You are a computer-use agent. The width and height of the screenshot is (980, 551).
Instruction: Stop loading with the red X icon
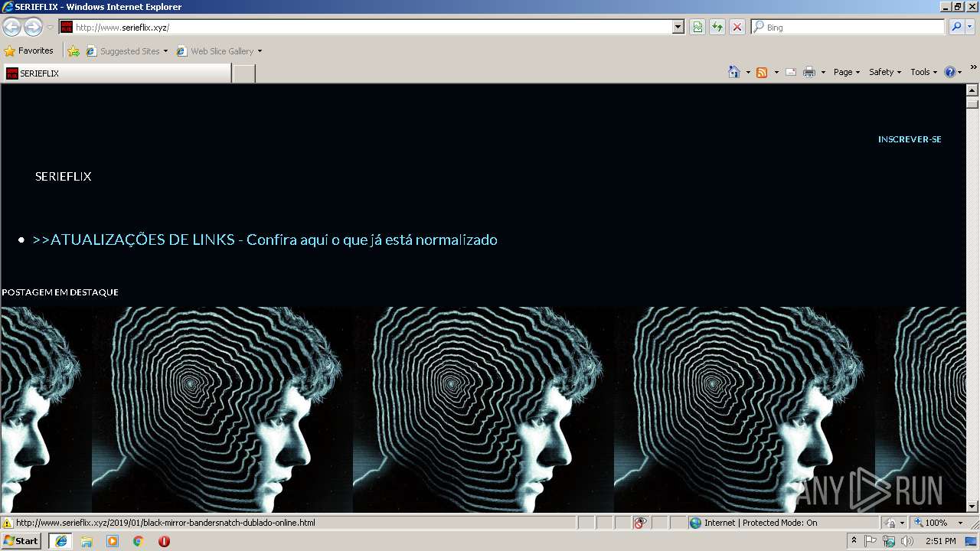pyautogui.click(x=737, y=27)
